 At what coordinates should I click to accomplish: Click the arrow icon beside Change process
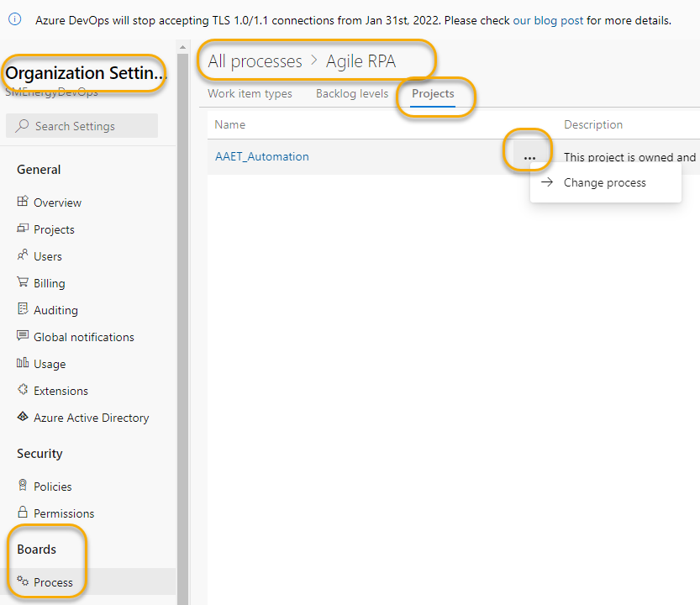[547, 182]
